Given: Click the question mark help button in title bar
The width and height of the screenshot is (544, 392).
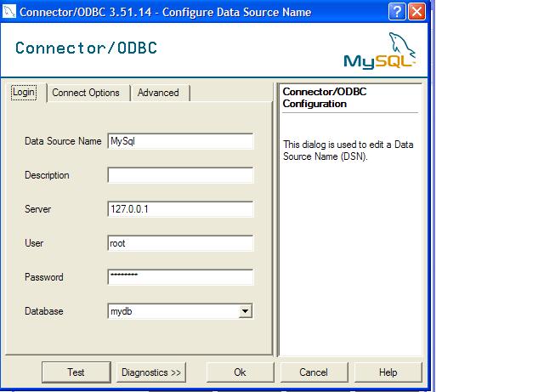Looking at the screenshot, I should [397, 12].
